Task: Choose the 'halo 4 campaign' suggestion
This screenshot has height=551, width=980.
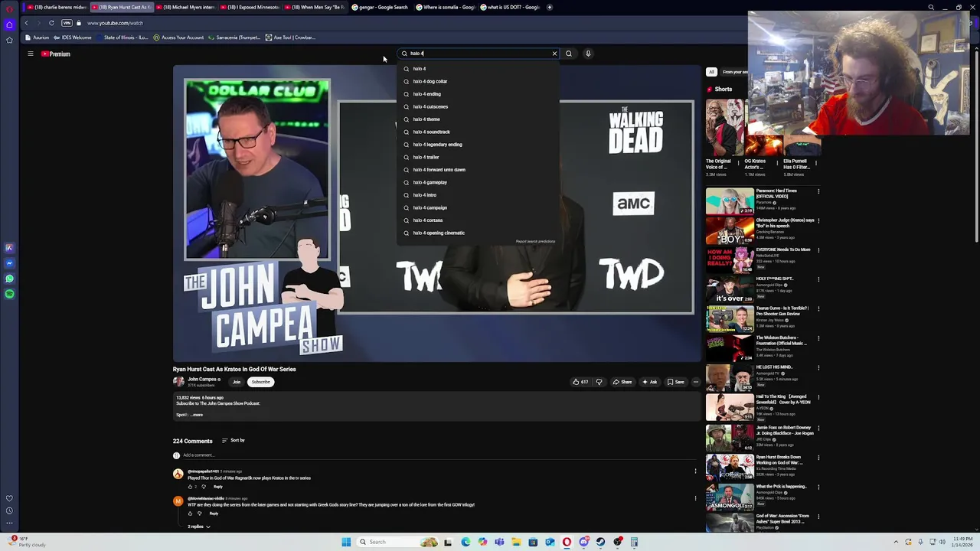Action: tap(479, 207)
